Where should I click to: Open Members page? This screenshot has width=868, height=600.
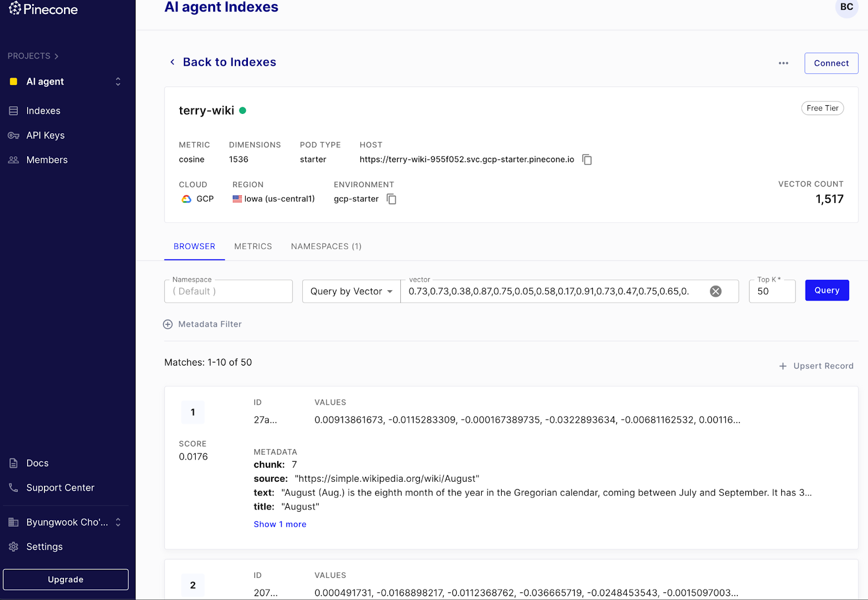point(47,160)
